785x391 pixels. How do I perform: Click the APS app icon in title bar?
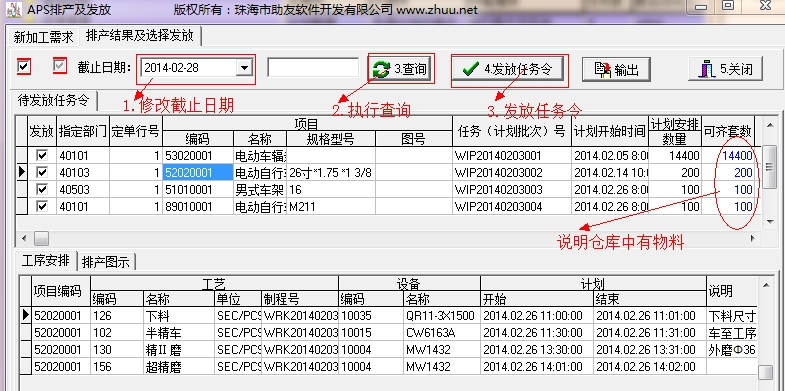(13, 9)
